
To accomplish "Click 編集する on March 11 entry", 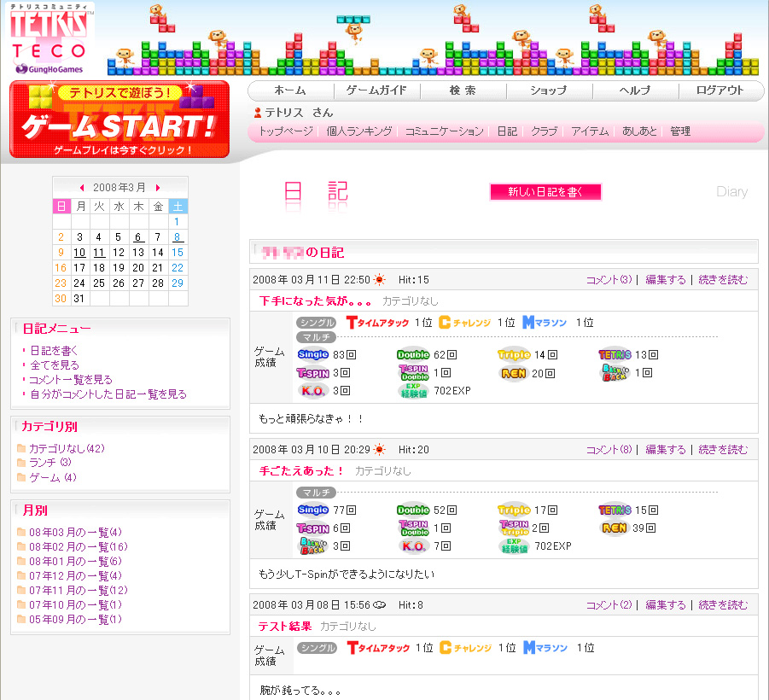I will point(666,280).
